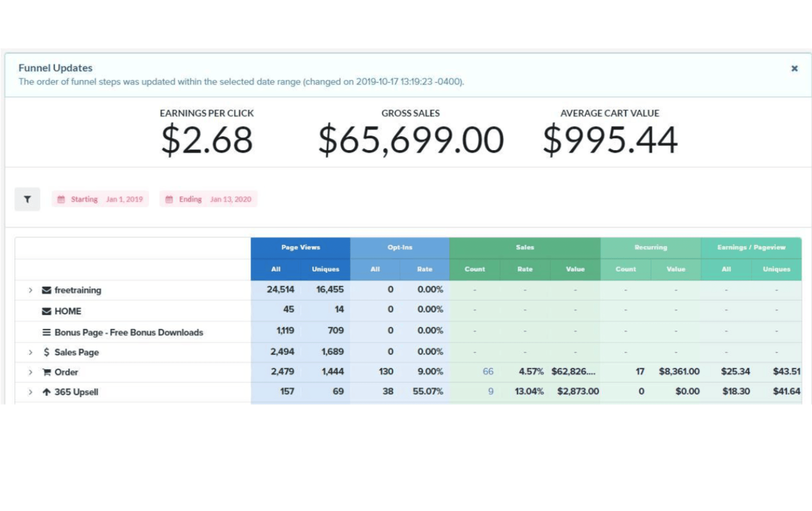The width and height of the screenshot is (812, 511).
Task: Click the Order shopping cart icon
Action: click(46, 372)
